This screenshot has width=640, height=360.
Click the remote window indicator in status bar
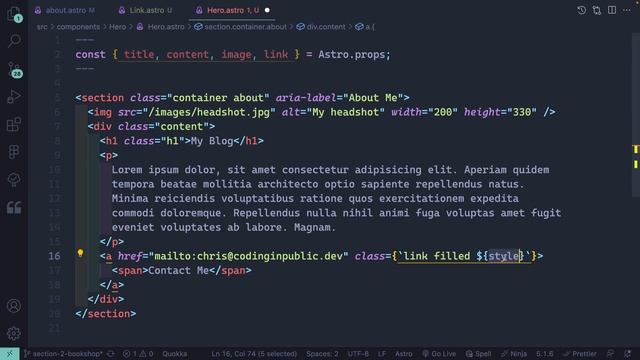pyautogui.click(x=9, y=354)
